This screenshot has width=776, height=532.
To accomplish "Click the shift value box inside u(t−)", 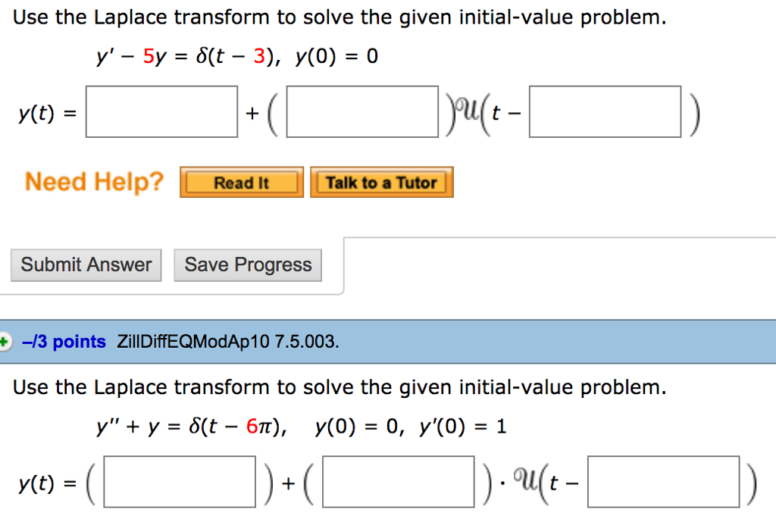I will point(604,111).
